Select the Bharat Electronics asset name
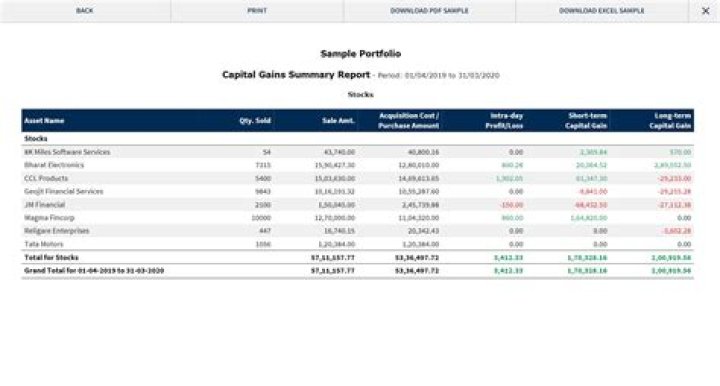Viewport: 720px width, 386px height. tap(54, 165)
